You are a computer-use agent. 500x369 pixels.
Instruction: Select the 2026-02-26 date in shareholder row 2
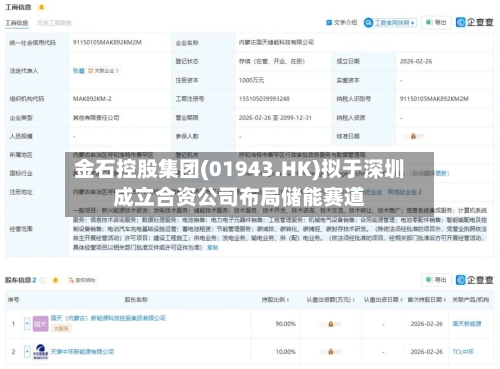(426, 352)
